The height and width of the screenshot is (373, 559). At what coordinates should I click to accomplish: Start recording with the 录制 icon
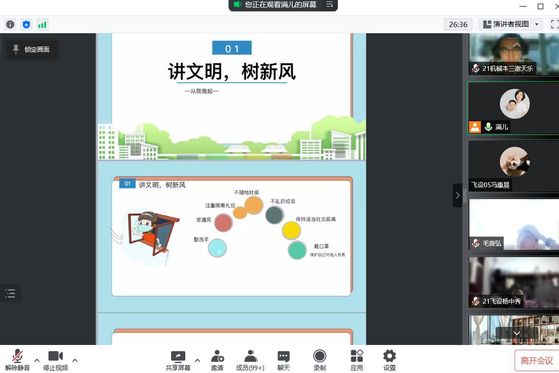[x=319, y=360]
